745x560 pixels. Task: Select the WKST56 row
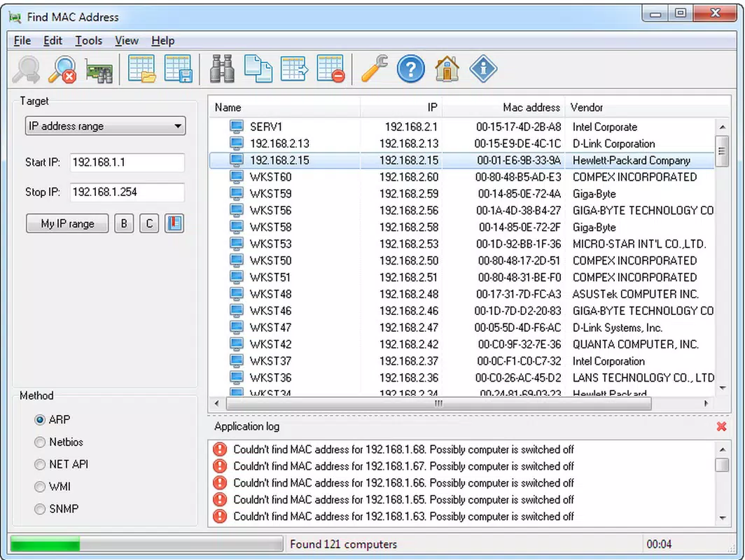point(462,211)
